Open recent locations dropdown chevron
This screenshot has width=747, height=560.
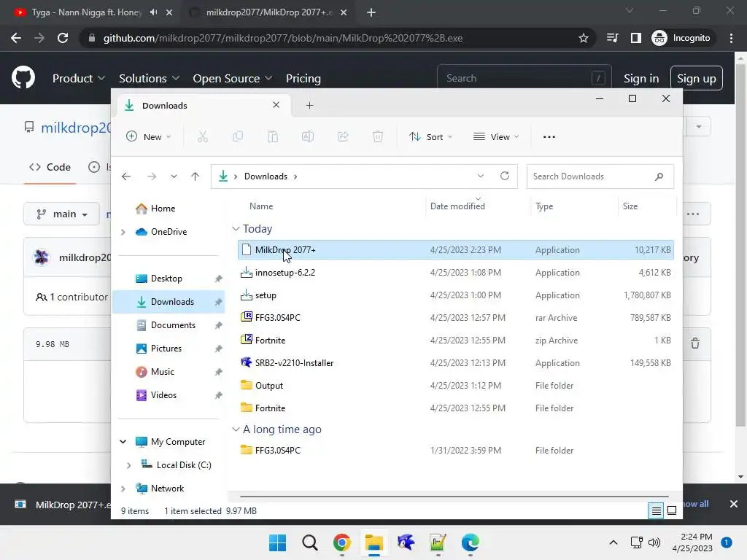(x=174, y=176)
